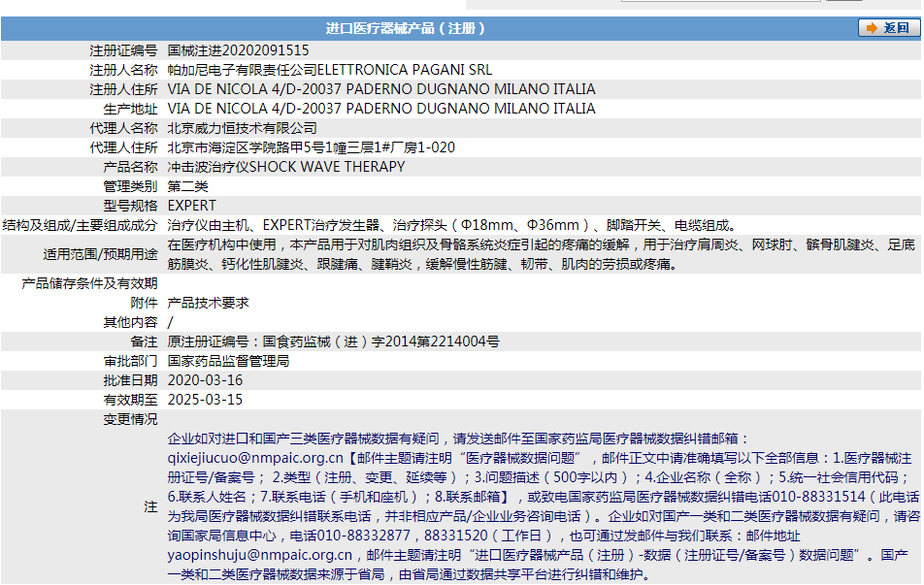The image size is (924, 585).
Task: Select the address value in 注册人住所 row
Action: pos(381,89)
